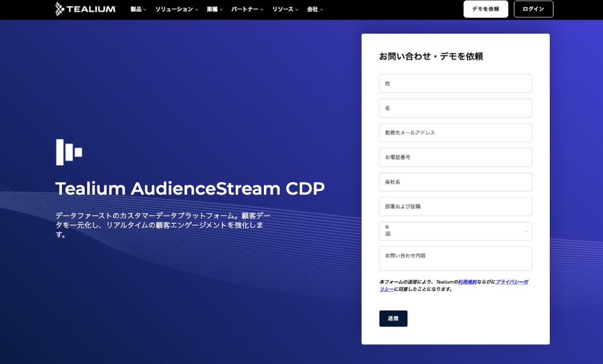Expand the 業種 dropdown menu
Screen dimensions: 603x364
[214, 9]
